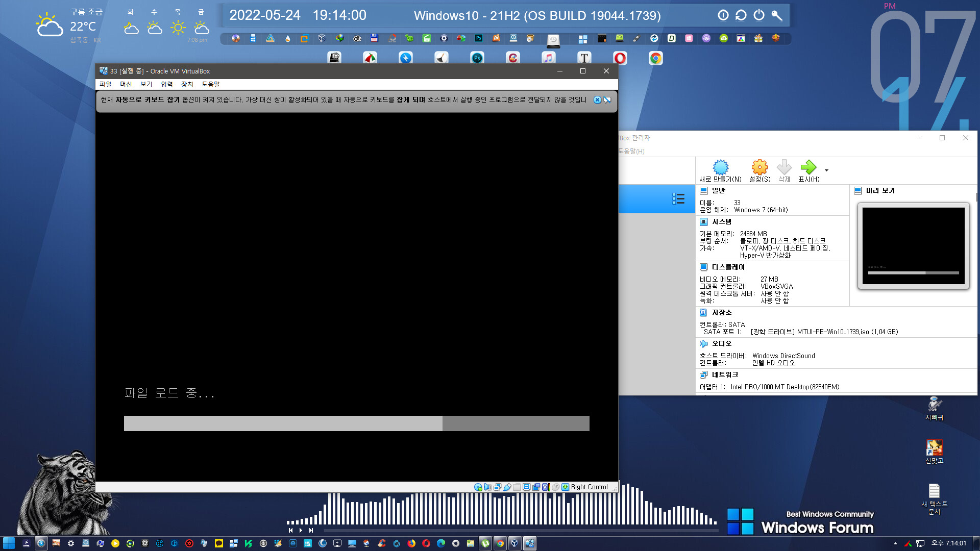Click the audio status icon in VM status bar

coord(488,487)
